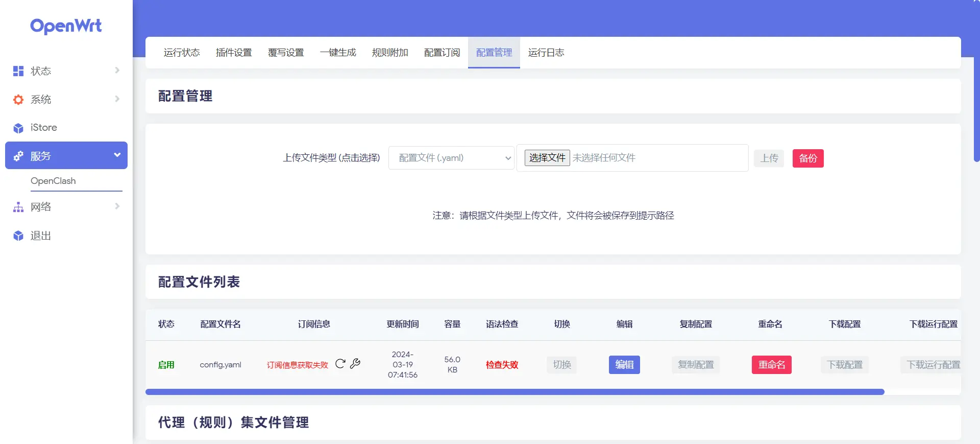The image size is (980, 444).
Task: Click the 检查失败 syntax check text
Action: [502, 365]
